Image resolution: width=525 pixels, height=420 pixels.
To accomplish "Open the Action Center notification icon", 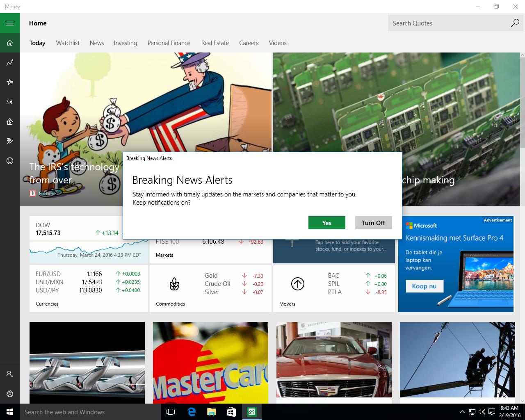I will (x=492, y=412).
